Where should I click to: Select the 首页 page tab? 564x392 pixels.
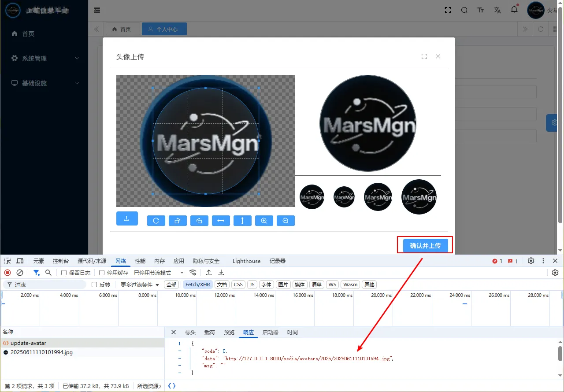coord(122,29)
